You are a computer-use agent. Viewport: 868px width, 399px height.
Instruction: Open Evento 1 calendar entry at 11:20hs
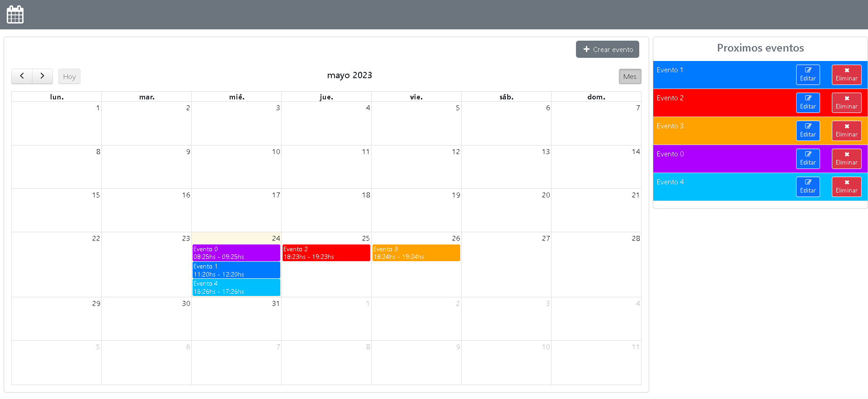(236, 270)
